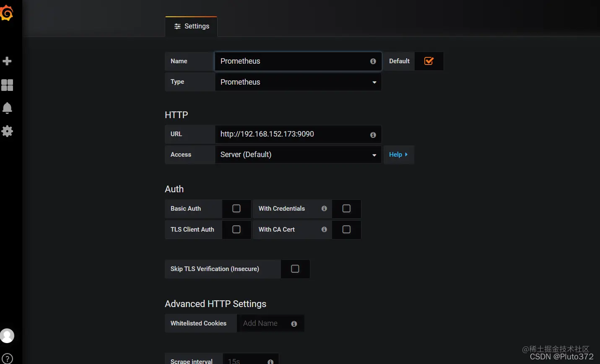The image size is (600, 364).
Task: Expand the Help section next to Access
Action: pos(398,155)
